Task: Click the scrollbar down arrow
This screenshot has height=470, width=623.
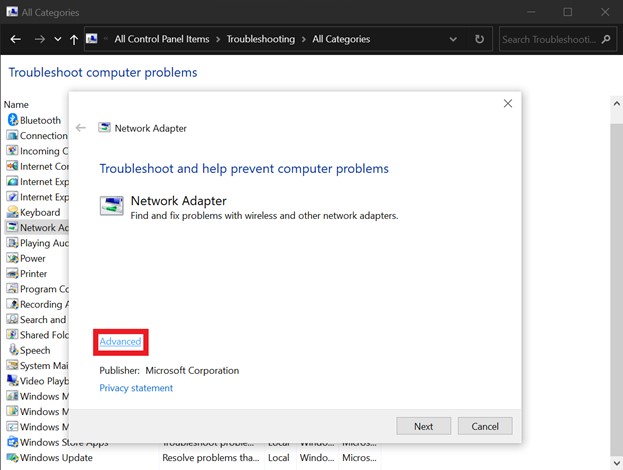Action: click(617, 463)
